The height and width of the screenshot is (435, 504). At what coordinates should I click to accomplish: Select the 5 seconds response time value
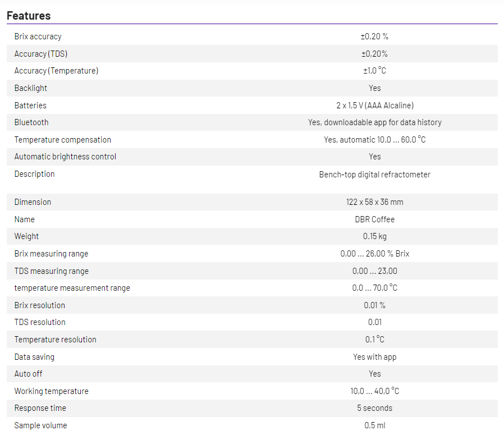(x=374, y=408)
